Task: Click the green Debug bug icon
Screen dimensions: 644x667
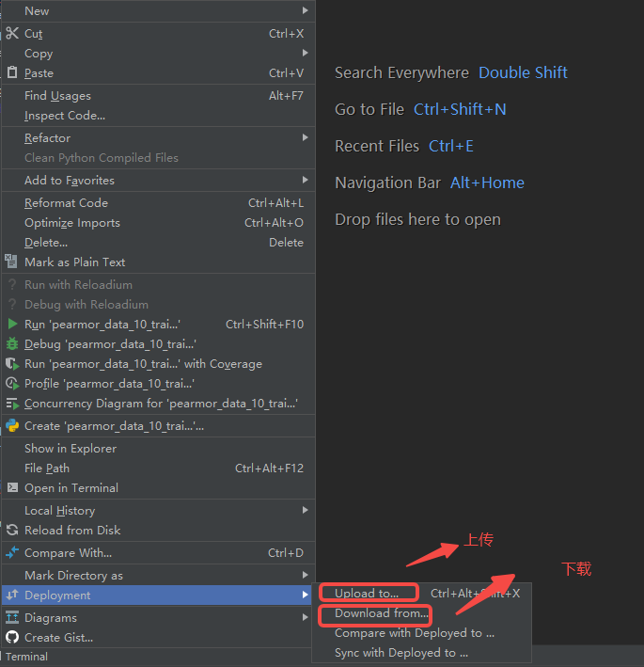Action: (x=12, y=343)
